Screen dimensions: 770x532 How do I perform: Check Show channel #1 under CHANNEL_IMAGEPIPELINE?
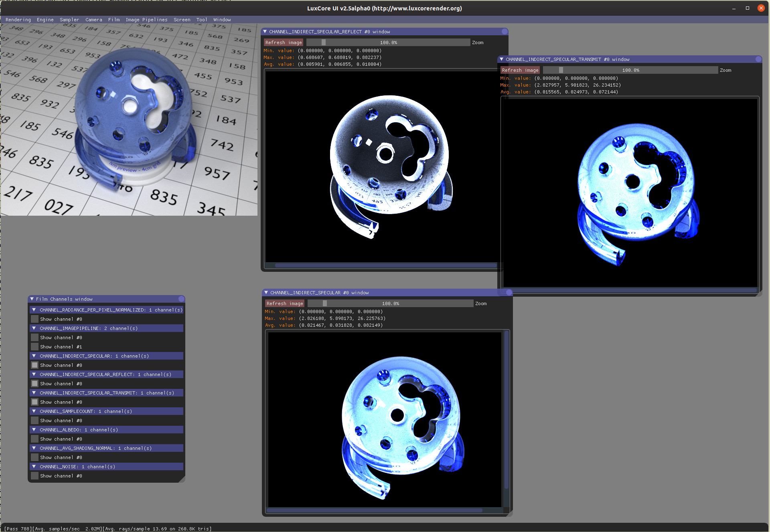35,347
